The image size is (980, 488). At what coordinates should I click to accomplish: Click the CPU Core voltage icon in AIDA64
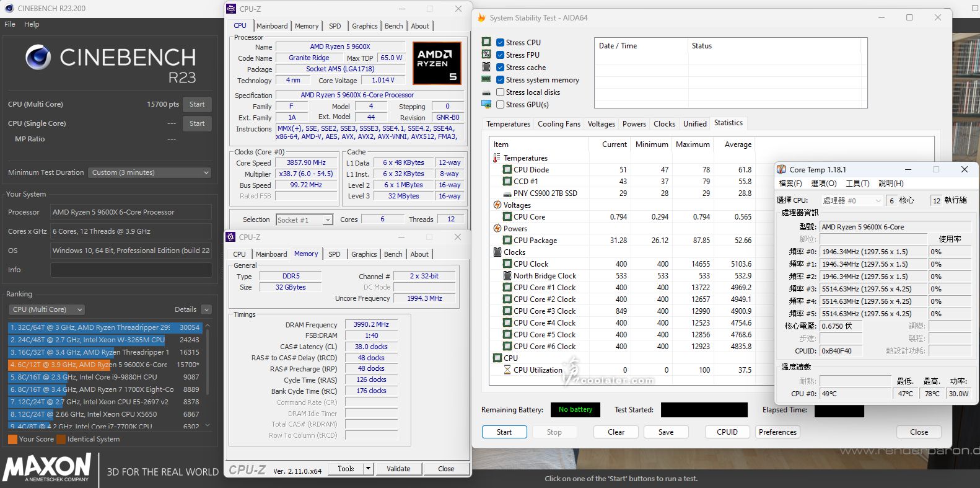pyautogui.click(x=507, y=216)
